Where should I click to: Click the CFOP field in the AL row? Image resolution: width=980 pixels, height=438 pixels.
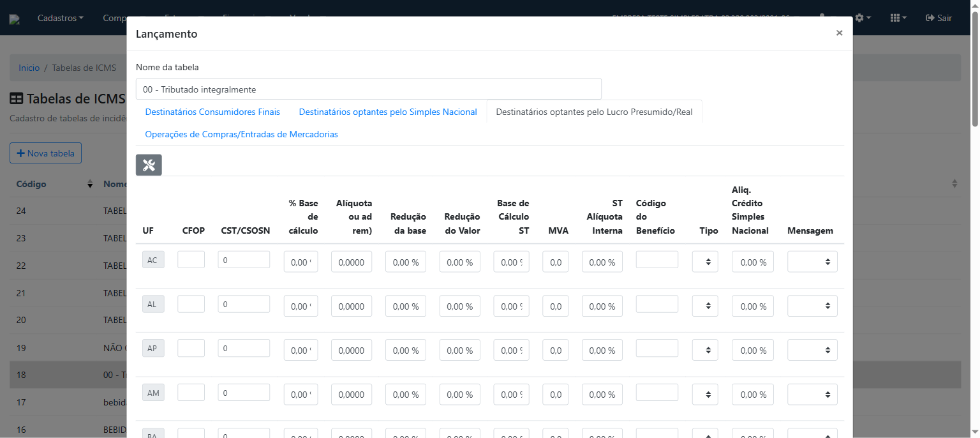click(191, 303)
